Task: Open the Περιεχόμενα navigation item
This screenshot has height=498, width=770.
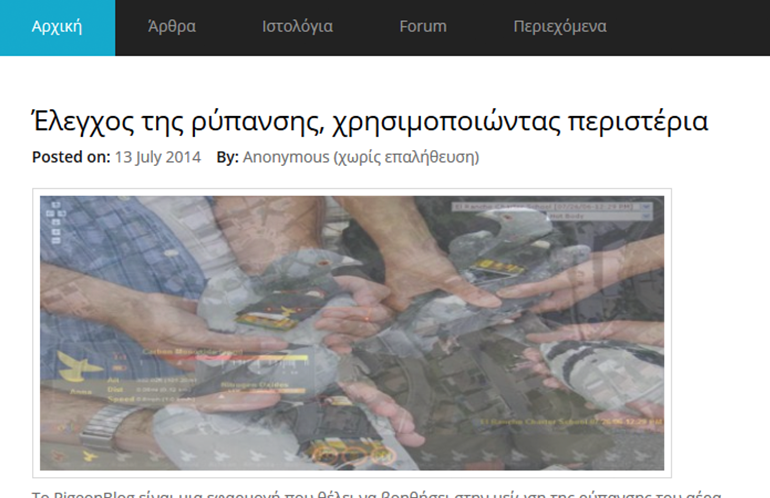Action: coord(560,27)
